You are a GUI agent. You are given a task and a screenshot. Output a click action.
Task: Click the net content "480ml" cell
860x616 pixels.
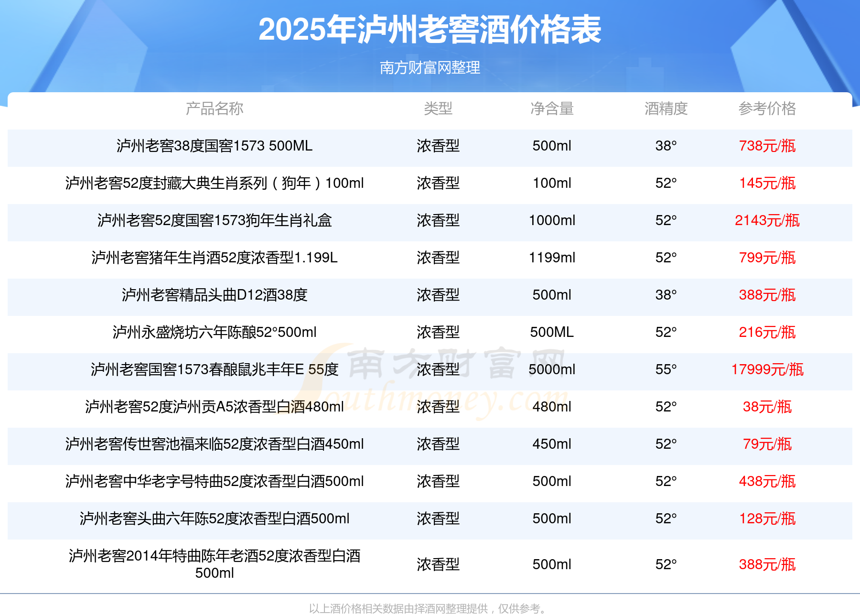[x=552, y=407]
